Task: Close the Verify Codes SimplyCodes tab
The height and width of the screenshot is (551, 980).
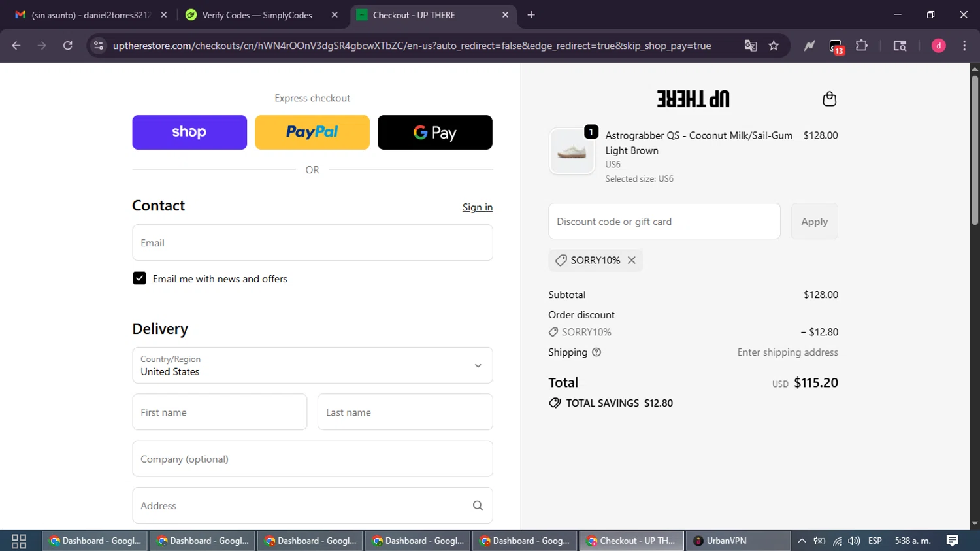Action: pyautogui.click(x=335, y=15)
